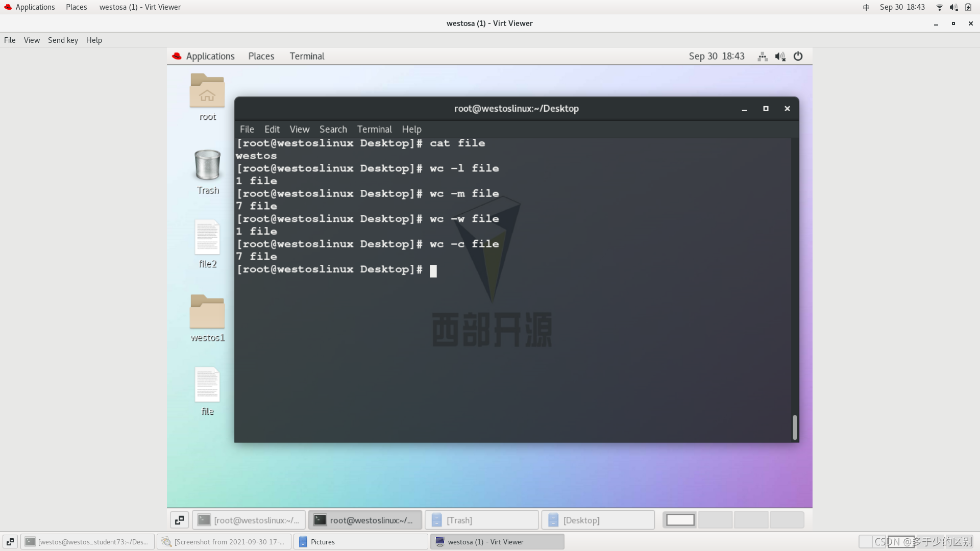Click the terminal's vertical scrollbar handle

(x=794, y=427)
